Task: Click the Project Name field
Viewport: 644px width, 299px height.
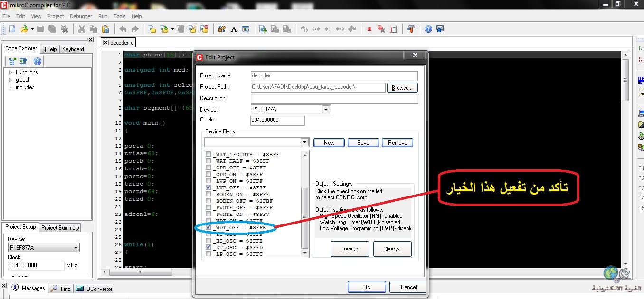Action: [x=334, y=76]
